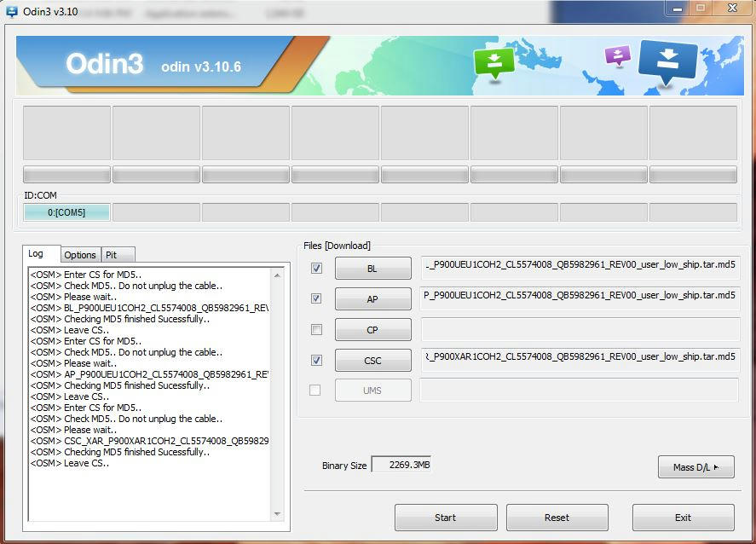Open the Mass D/L panel expander
This screenshot has width=756, height=544.
pyautogui.click(x=695, y=466)
